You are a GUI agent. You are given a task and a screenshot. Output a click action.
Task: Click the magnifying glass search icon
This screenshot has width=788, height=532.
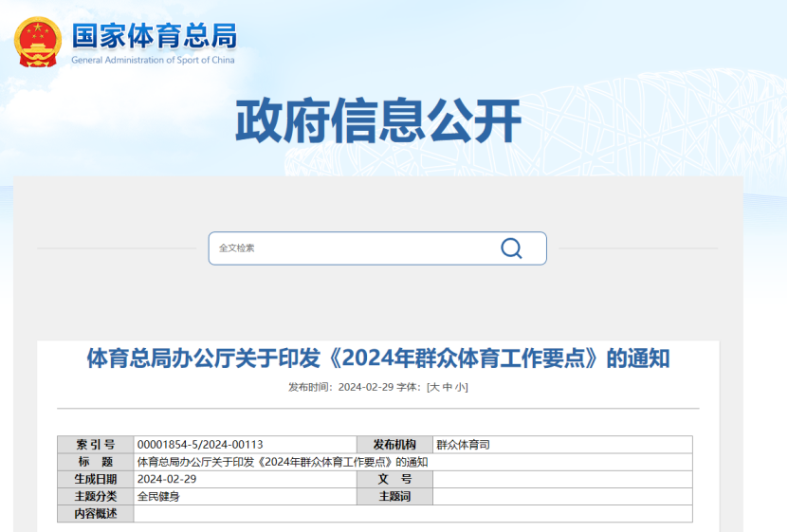click(511, 248)
